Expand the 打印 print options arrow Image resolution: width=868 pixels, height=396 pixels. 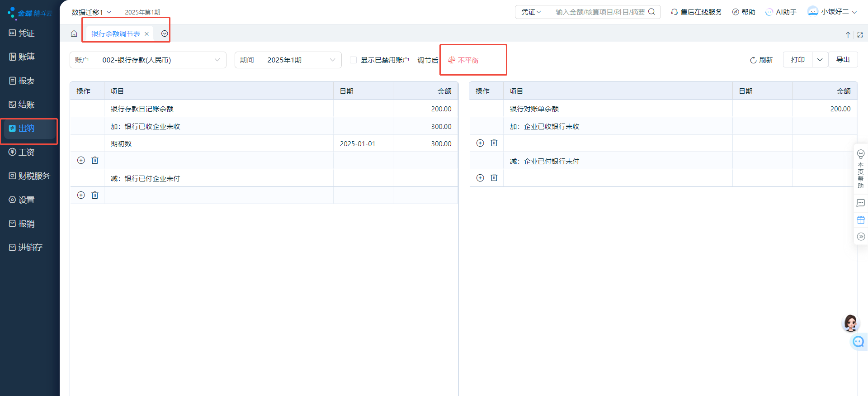tap(820, 60)
